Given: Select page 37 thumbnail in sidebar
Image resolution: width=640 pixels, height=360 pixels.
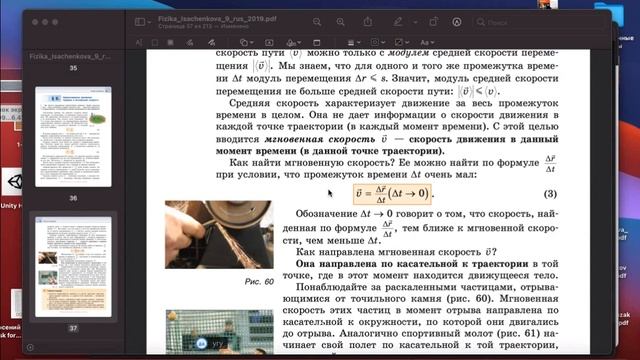Looking at the screenshot, I should point(73,267).
